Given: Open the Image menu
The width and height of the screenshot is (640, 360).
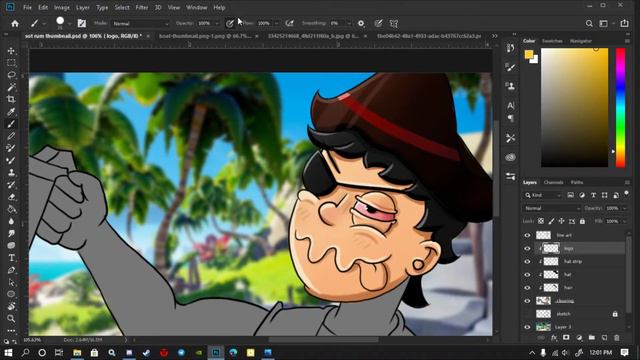Looking at the screenshot, I should [x=62, y=7].
